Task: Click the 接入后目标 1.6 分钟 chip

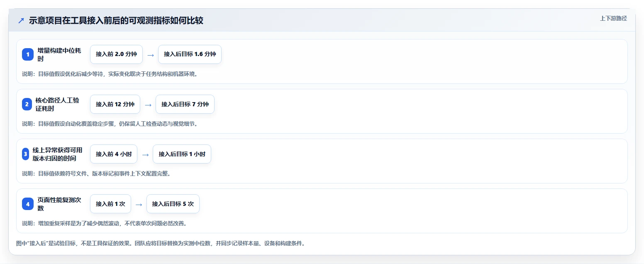Action: [x=190, y=54]
